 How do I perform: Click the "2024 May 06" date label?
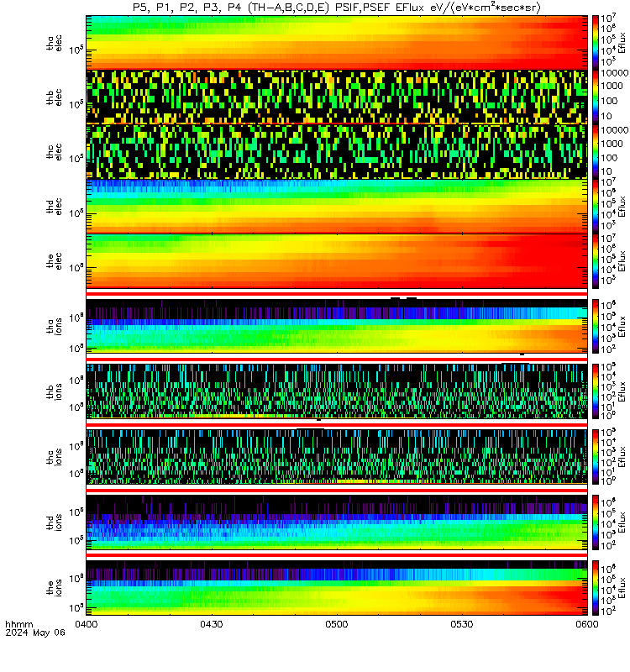point(35,633)
